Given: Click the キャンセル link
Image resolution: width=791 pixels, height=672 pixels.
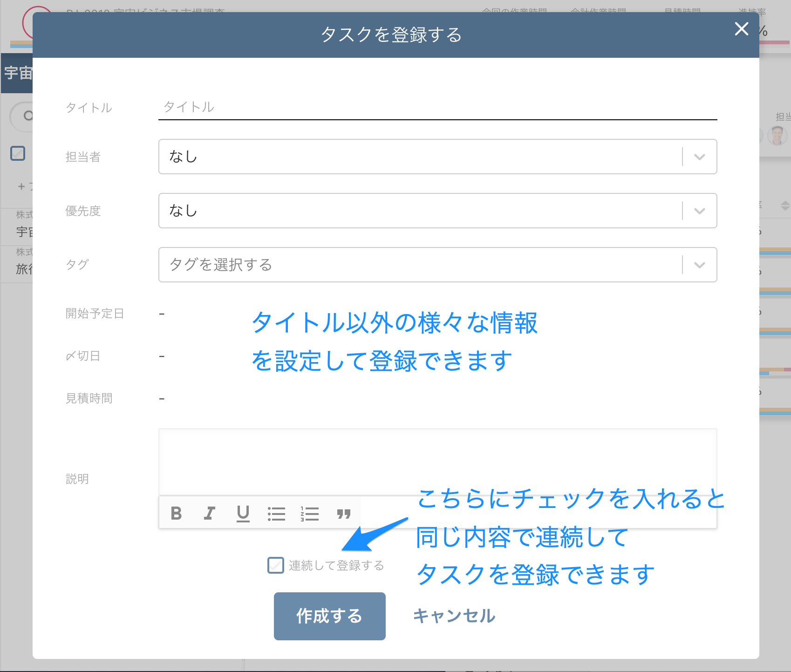Looking at the screenshot, I should 454,616.
